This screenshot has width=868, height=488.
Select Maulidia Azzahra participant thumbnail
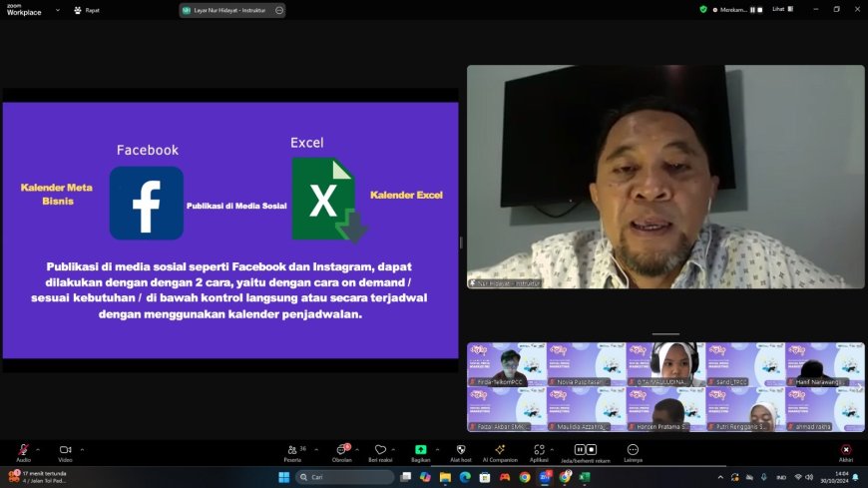tap(587, 409)
